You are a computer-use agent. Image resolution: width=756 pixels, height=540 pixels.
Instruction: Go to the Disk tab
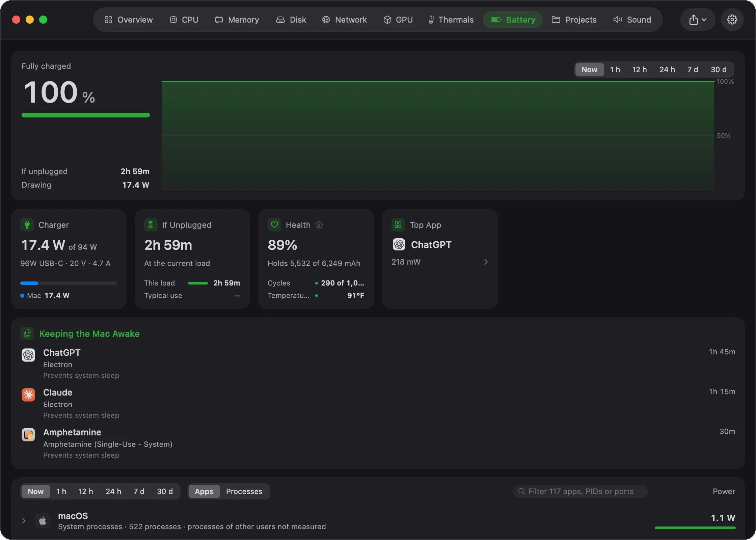291,20
